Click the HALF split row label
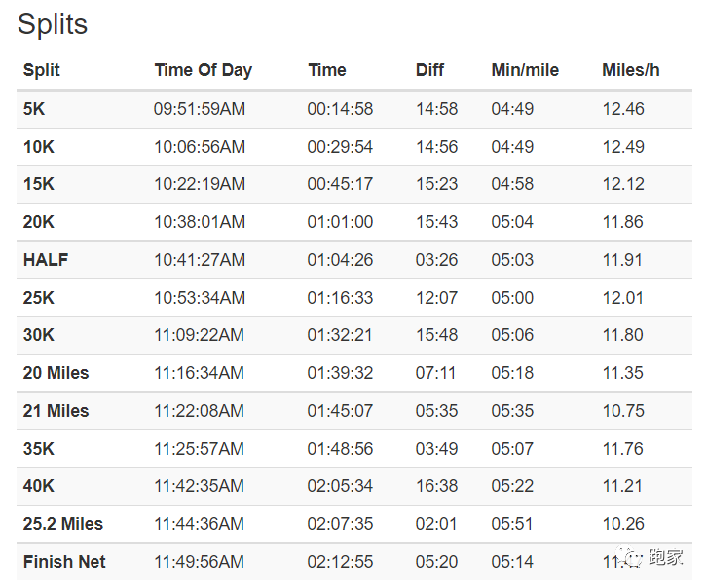This screenshot has height=588, width=706. point(46,259)
